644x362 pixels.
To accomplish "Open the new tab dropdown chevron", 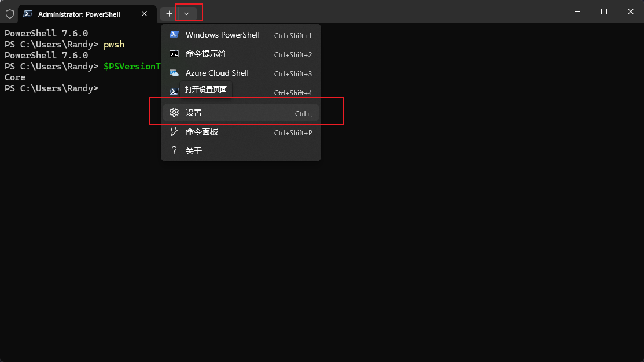I will point(186,14).
